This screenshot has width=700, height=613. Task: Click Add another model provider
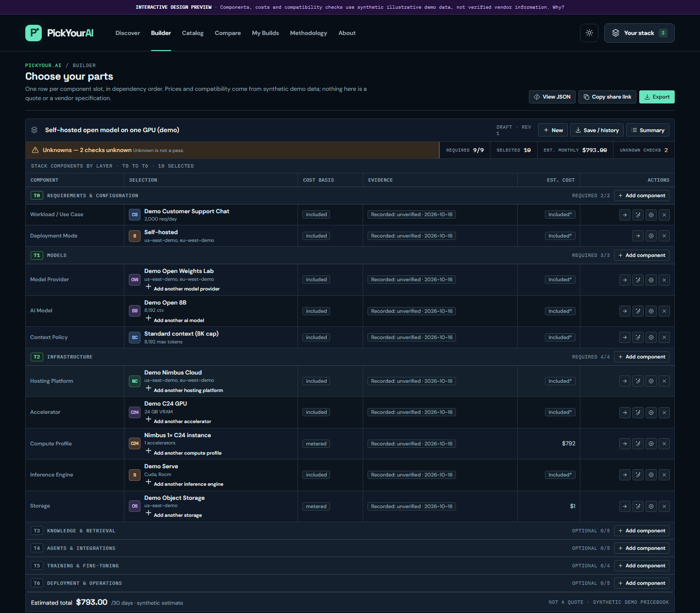[x=183, y=289]
